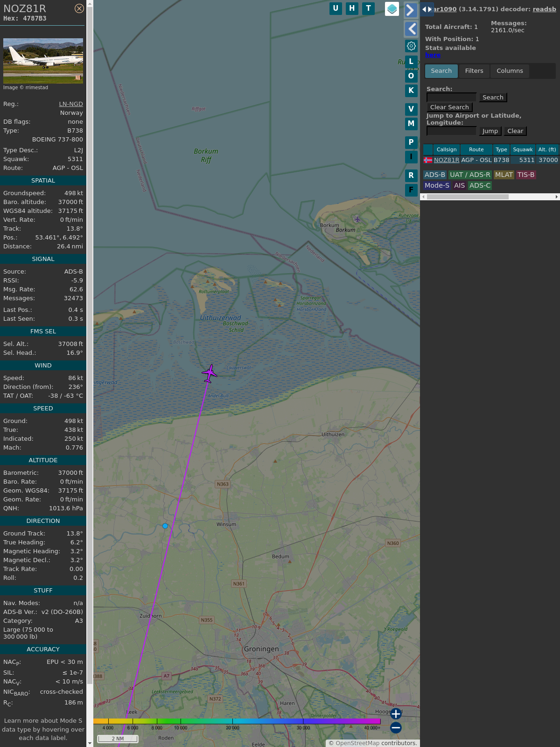Switch to the Filters tab
This screenshot has width=560, height=747.
click(474, 71)
